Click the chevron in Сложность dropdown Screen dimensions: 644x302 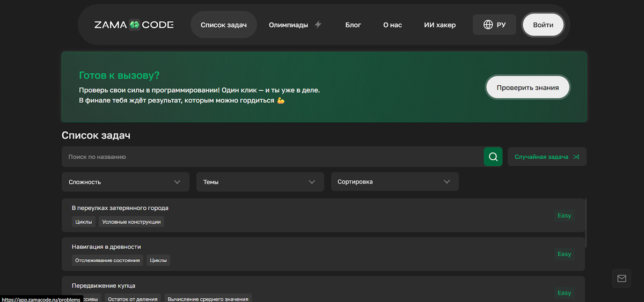[178, 182]
